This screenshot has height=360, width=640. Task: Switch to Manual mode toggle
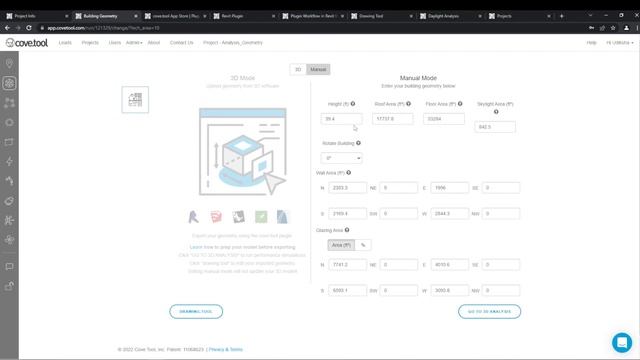(x=318, y=69)
